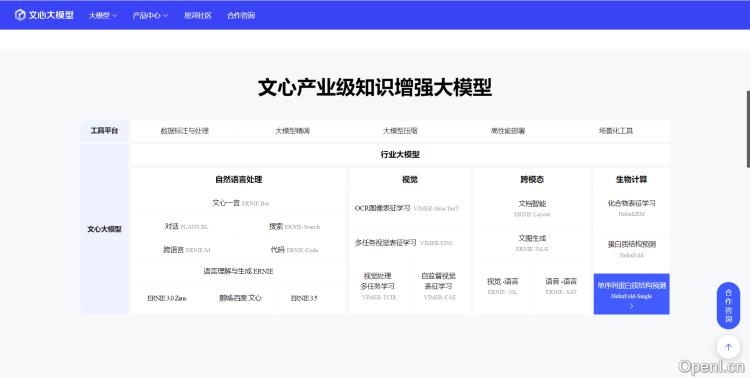Click the 自然语言处理 column heading
This screenshot has height=378, width=750.
238,179
